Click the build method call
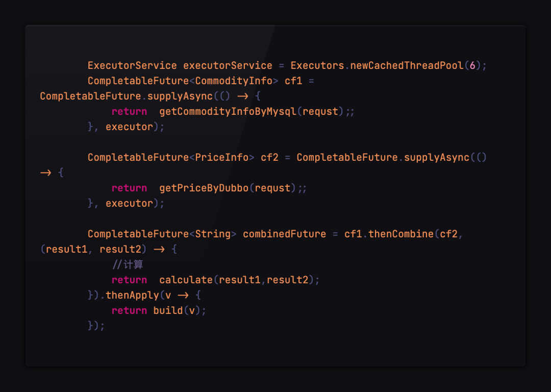The image size is (551, 392). click(168, 310)
